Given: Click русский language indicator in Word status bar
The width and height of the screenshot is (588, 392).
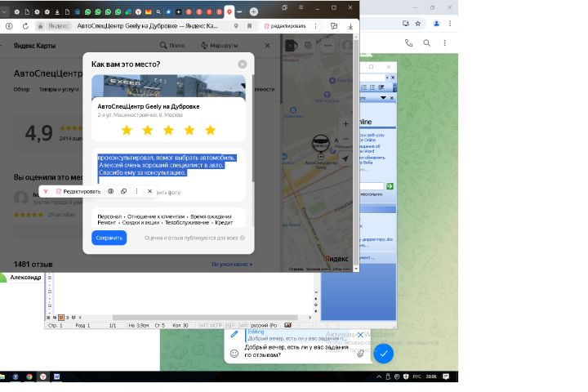Looking at the screenshot, I should (x=264, y=325).
